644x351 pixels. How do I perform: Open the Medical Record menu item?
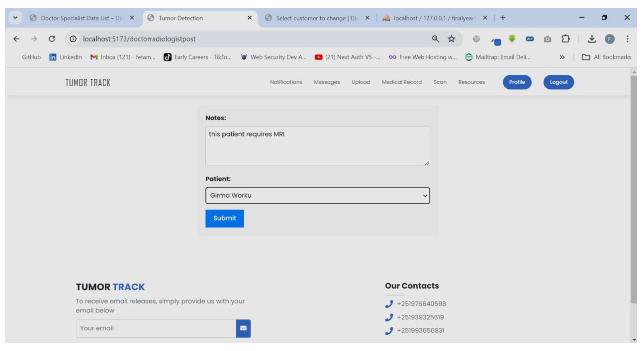402,82
